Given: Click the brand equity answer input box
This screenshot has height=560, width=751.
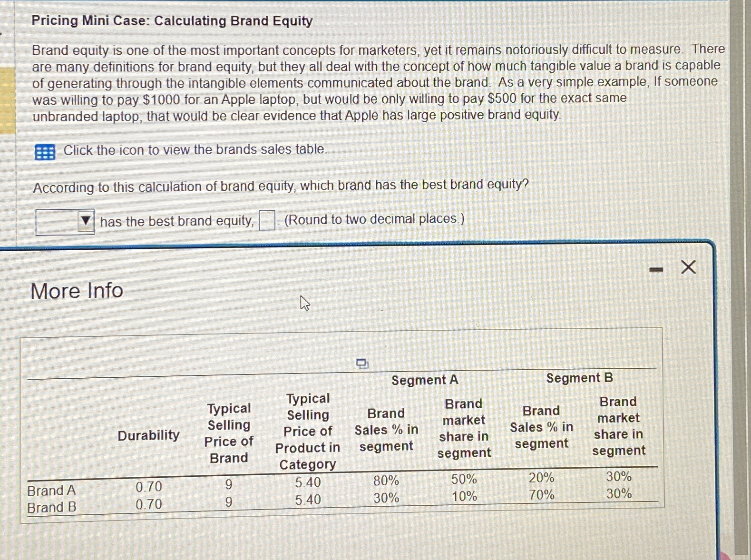Looking at the screenshot, I should [x=267, y=219].
